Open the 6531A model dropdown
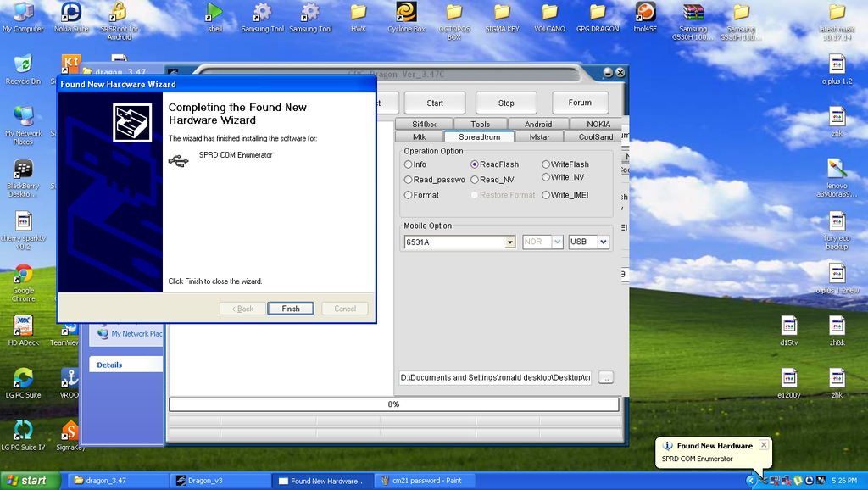This screenshot has width=868, height=490. 509,242
